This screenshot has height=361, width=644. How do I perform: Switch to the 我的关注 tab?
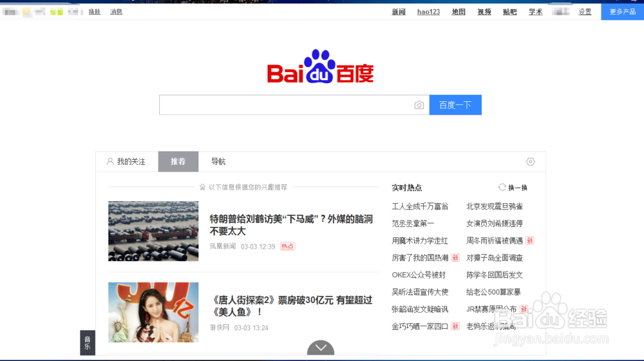tap(126, 162)
